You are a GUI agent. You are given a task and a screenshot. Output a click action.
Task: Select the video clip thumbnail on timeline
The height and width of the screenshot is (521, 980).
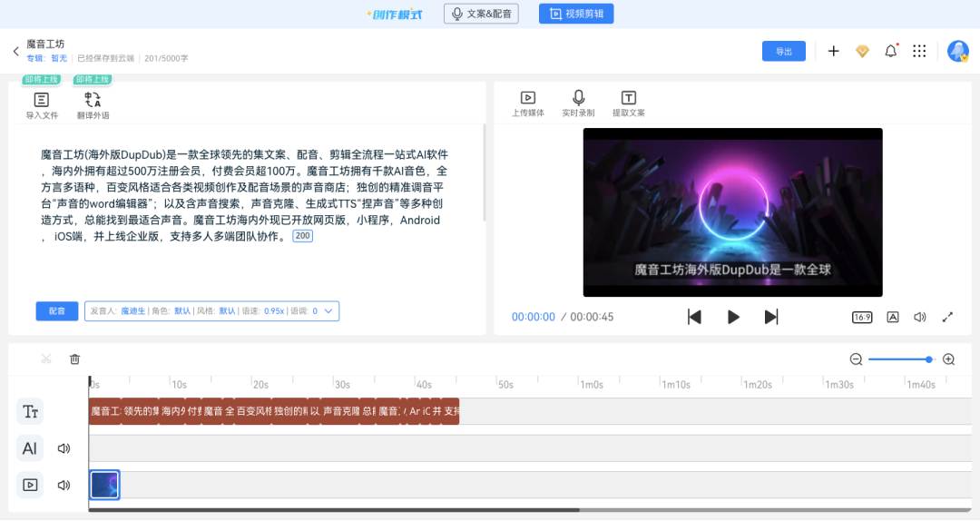[104, 485]
